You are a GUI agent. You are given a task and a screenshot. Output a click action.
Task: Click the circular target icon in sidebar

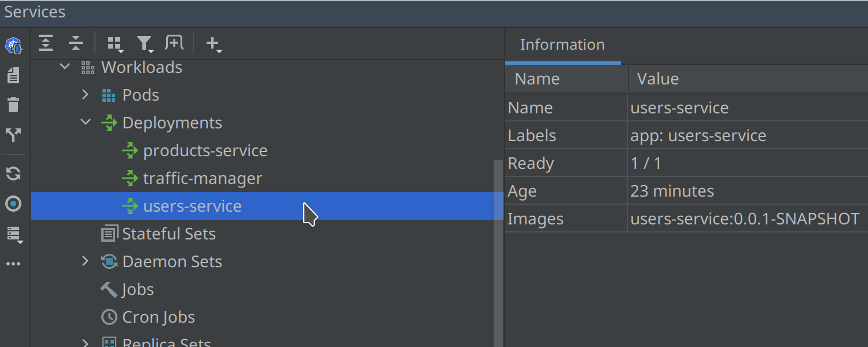tap(13, 204)
